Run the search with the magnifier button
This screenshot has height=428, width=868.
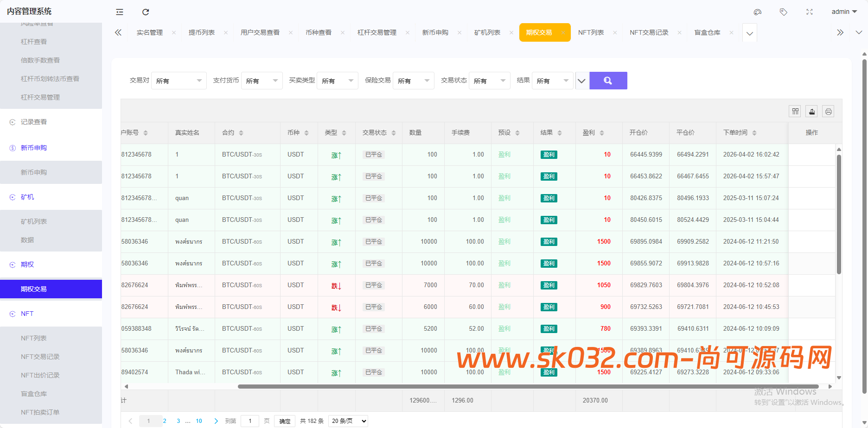tap(608, 80)
